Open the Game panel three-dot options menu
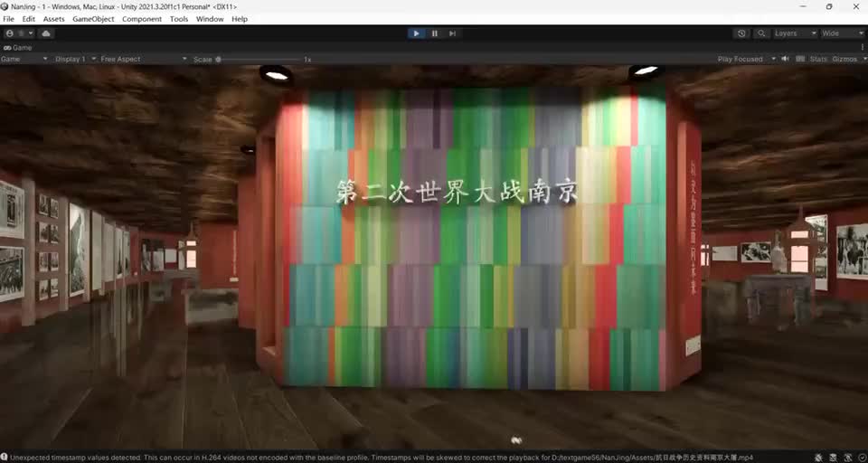The image size is (868, 463). pos(862,48)
